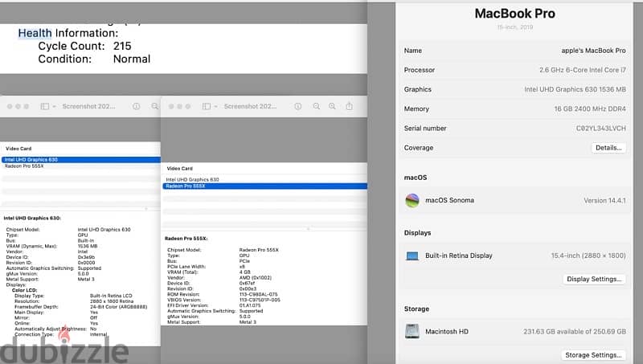Click EFI Driver Version value 01.A1.075
643x364 pixels.
(x=250, y=305)
